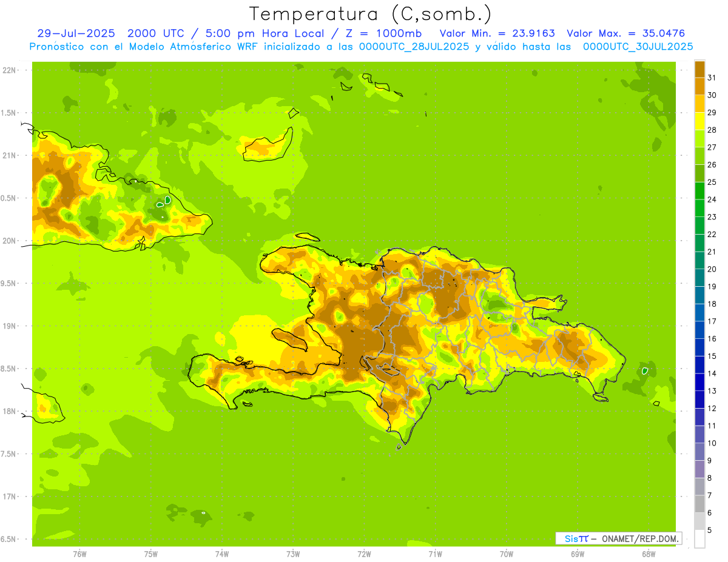
Task: Click the '75W' longitude axis label
Action: pyautogui.click(x=151, y=554)
